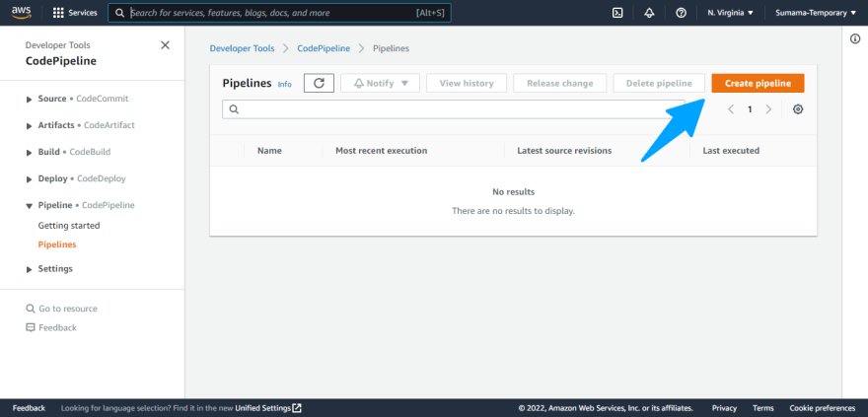868x417 pixels.
Task: Click the Release change button
Action: (x=559, y=84)
